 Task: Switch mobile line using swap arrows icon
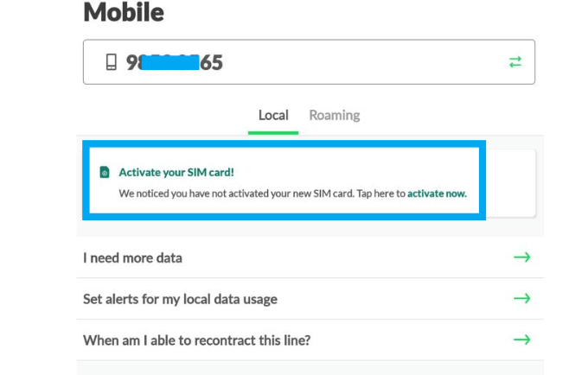515,62
